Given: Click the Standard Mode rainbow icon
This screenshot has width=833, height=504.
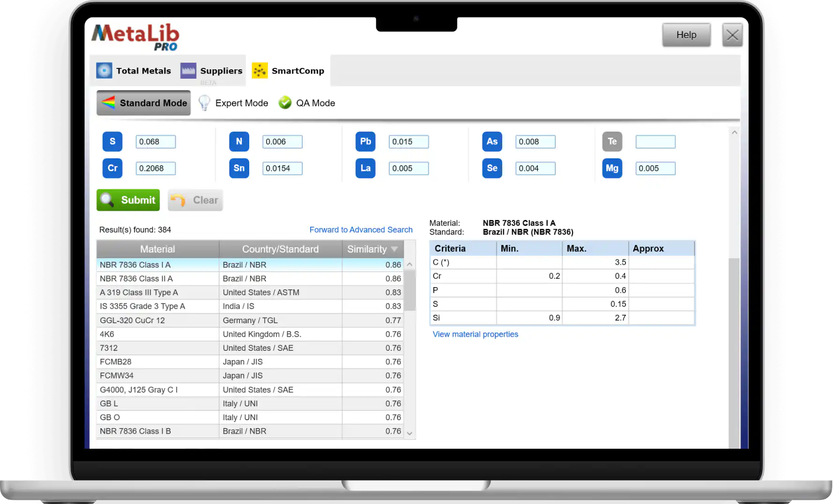Looking at the screenshot, I should [109, 103].
